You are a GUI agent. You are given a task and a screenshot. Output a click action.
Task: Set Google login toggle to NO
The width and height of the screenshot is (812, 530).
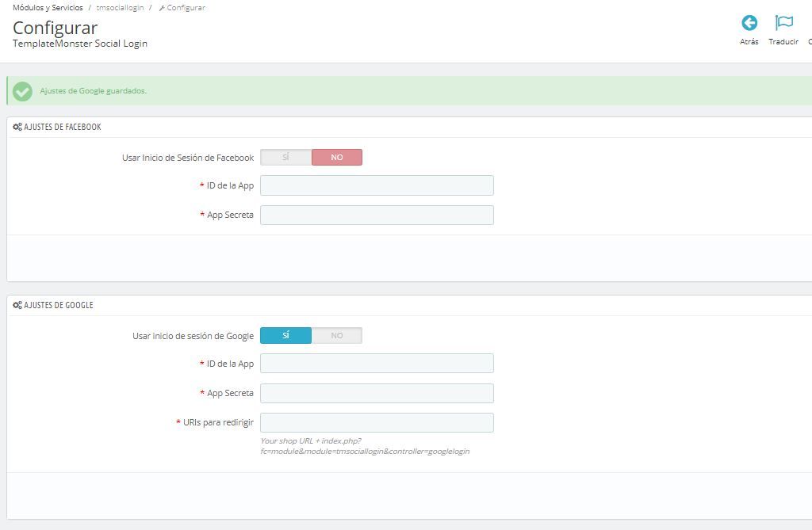click(x=336, y=335)
